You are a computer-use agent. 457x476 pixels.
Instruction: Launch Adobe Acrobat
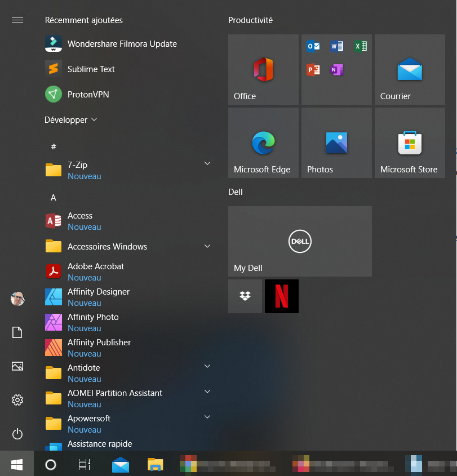point(127,272)
